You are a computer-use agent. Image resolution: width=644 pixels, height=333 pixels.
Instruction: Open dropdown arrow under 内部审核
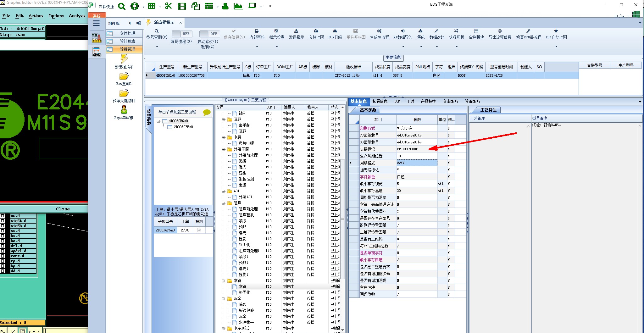tap(257, 47)
